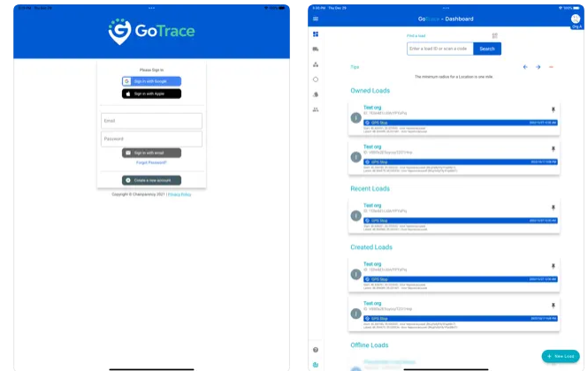Click the Recent Loads heading
The height and width of the screenshot is (371, 588).
(370, 188)
